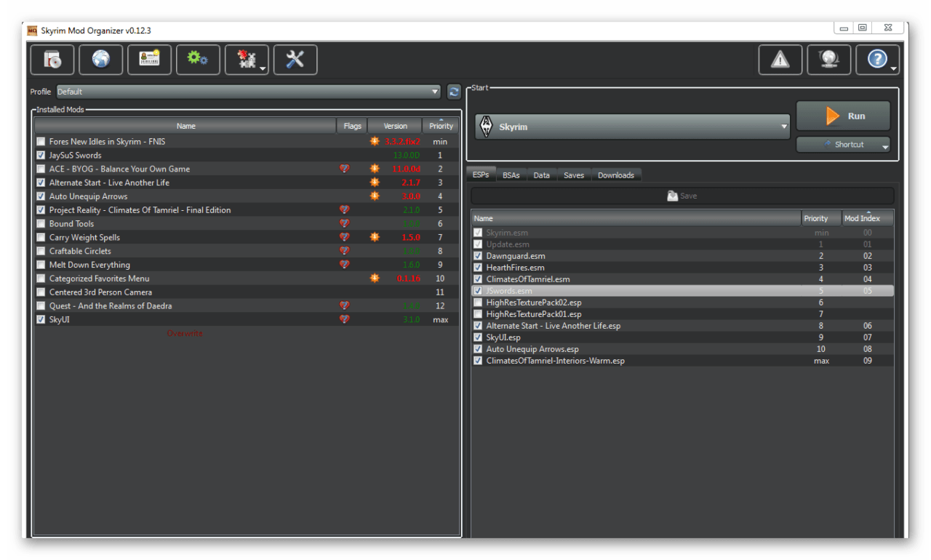The width and height of the screenshot is (931, 560).
Task: Enable Fores New Idles in Skyrim mod checkbox
Action: click(x=41, y=142)
